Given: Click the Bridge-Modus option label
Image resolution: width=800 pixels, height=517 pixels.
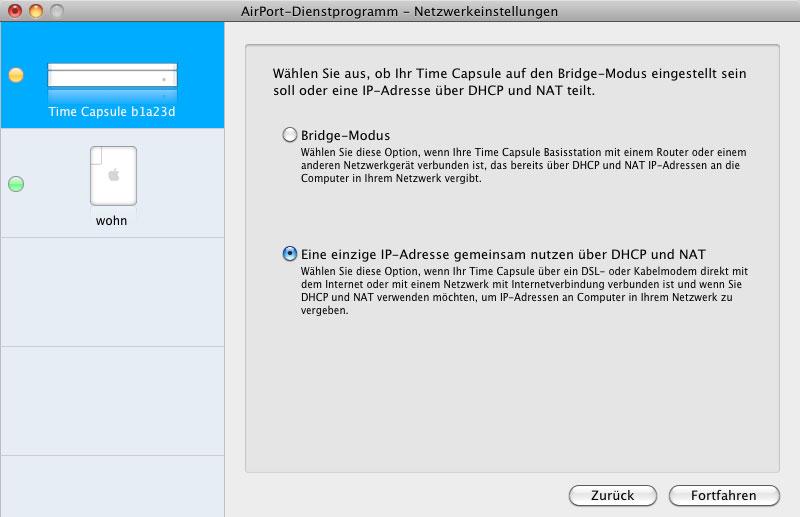Looking at the screenshot, I should 345,135.
